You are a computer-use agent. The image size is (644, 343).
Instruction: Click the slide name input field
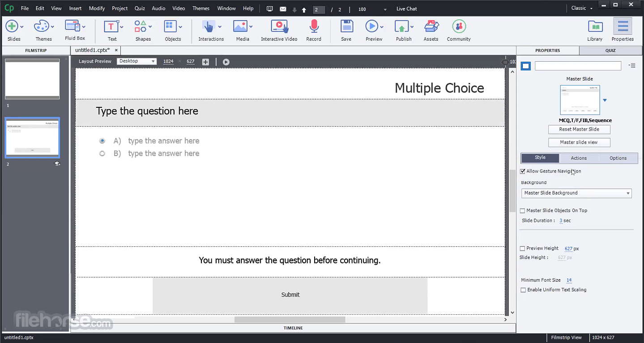point(578,66)
